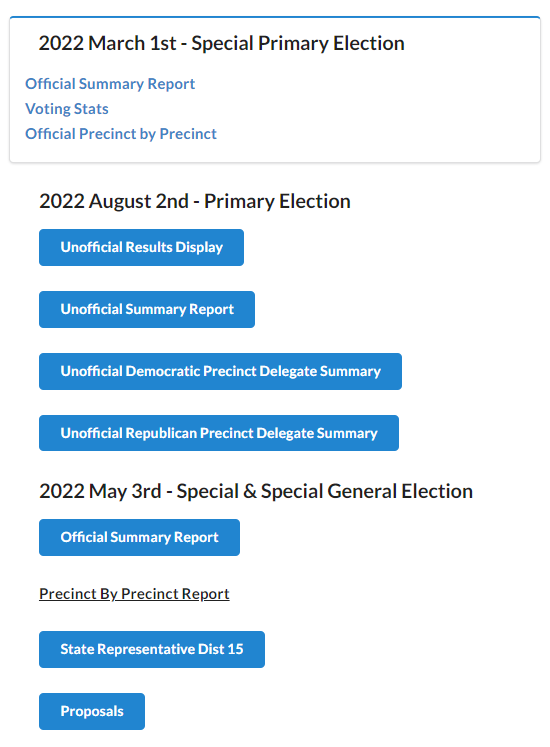Show May 3rd election proposals results
Image resolution: width=550 pixels, height=747 pixels.
(x=92, y=711)
